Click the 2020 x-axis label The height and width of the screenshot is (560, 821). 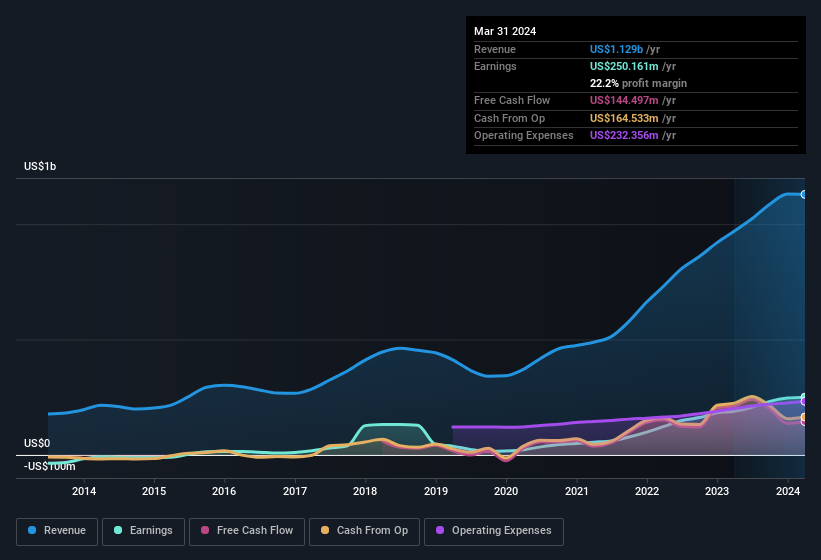click(x=506, y=491)
